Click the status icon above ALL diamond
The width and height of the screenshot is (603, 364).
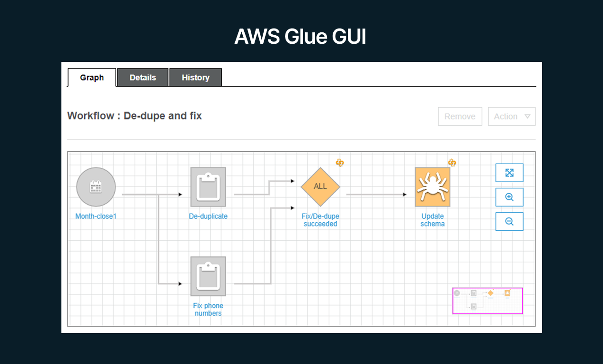tap(340, 163)
